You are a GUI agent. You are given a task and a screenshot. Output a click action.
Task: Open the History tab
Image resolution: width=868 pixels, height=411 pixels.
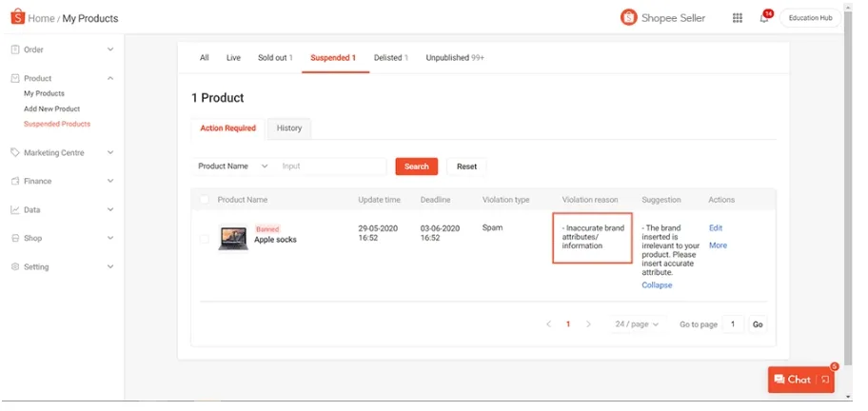(289, 128)
